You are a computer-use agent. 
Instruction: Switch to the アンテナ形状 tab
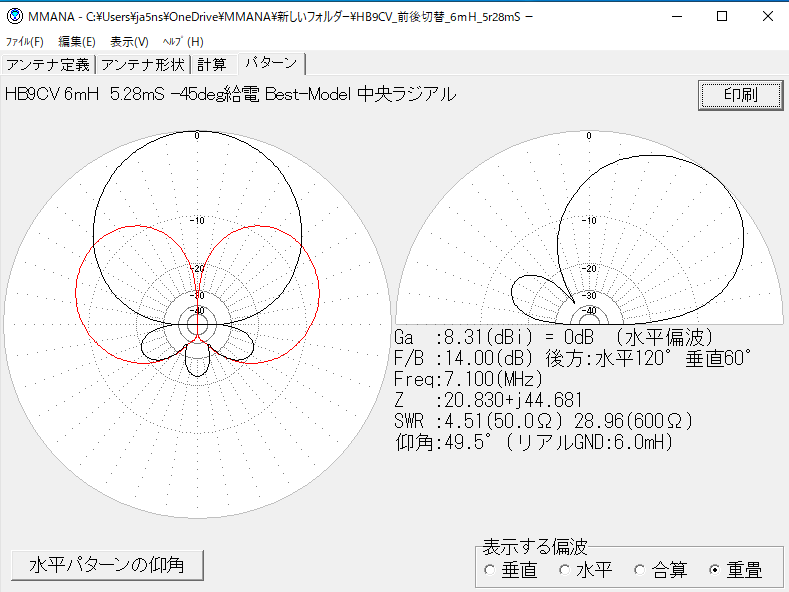[143, 65]
